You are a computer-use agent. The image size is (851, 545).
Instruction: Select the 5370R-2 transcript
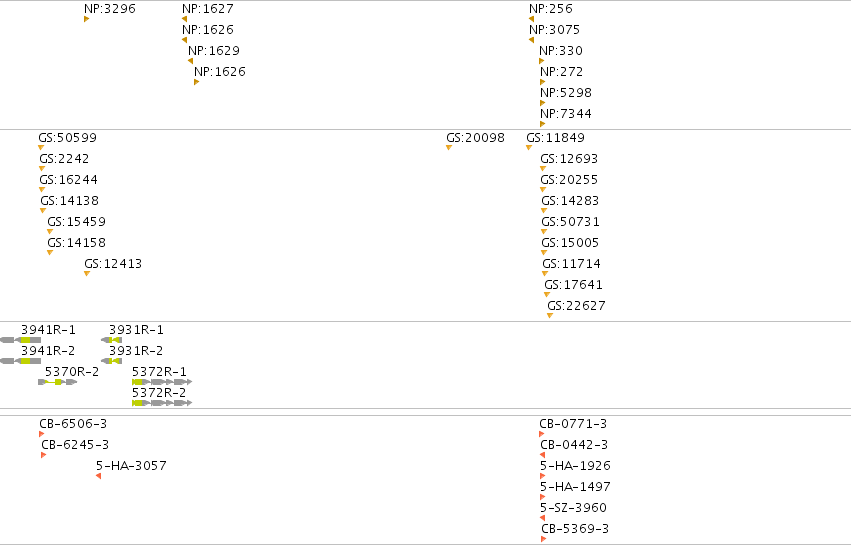tap(72, 372)
